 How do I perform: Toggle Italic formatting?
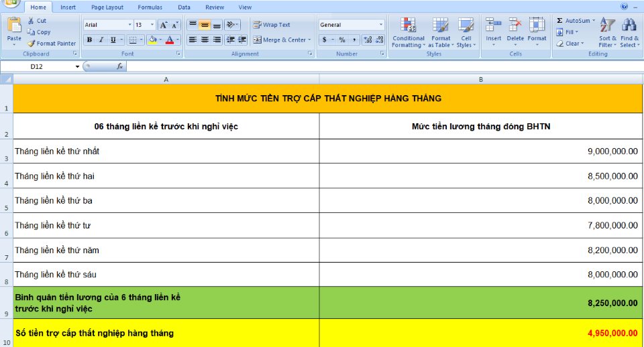point(101,40)
